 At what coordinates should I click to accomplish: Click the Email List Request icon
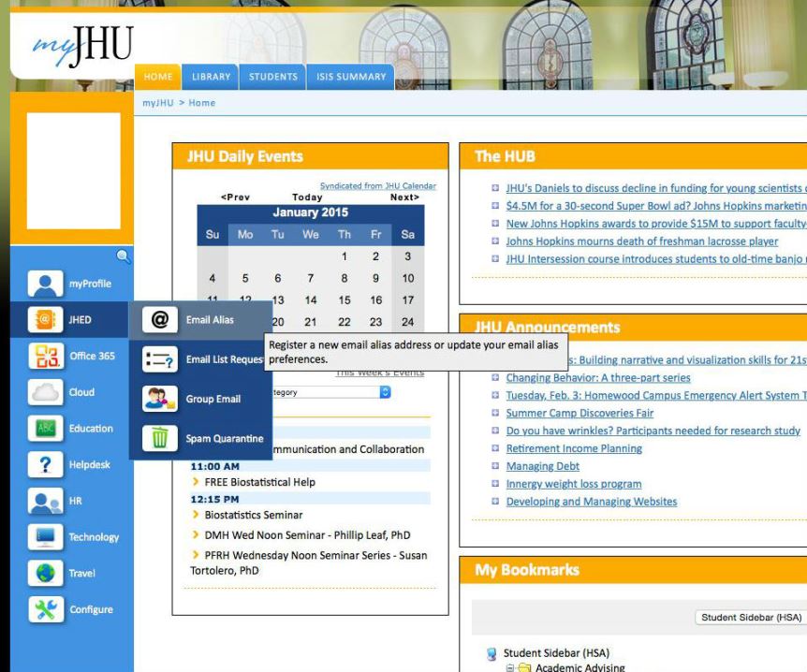click(160, 359)
